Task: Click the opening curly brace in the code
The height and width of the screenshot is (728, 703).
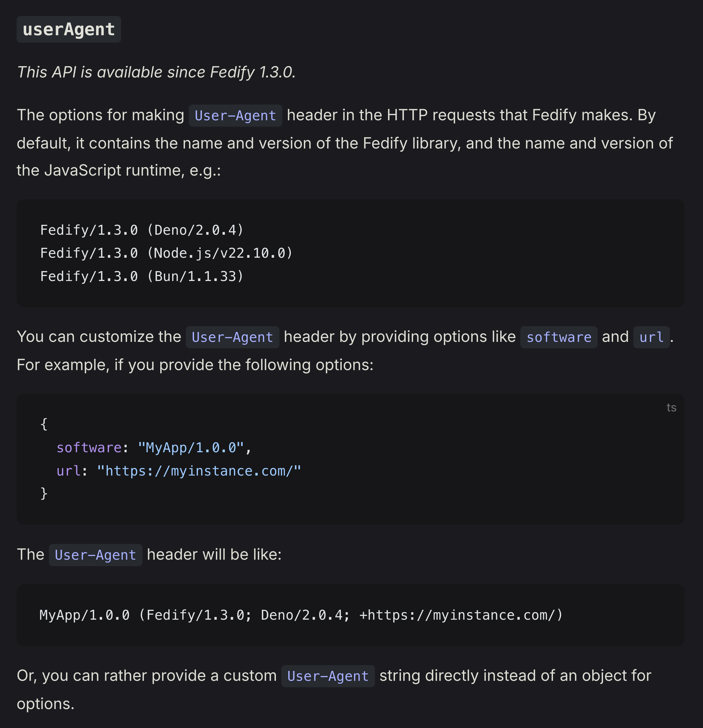Action: pyautogui.click(x=44, y=424)
